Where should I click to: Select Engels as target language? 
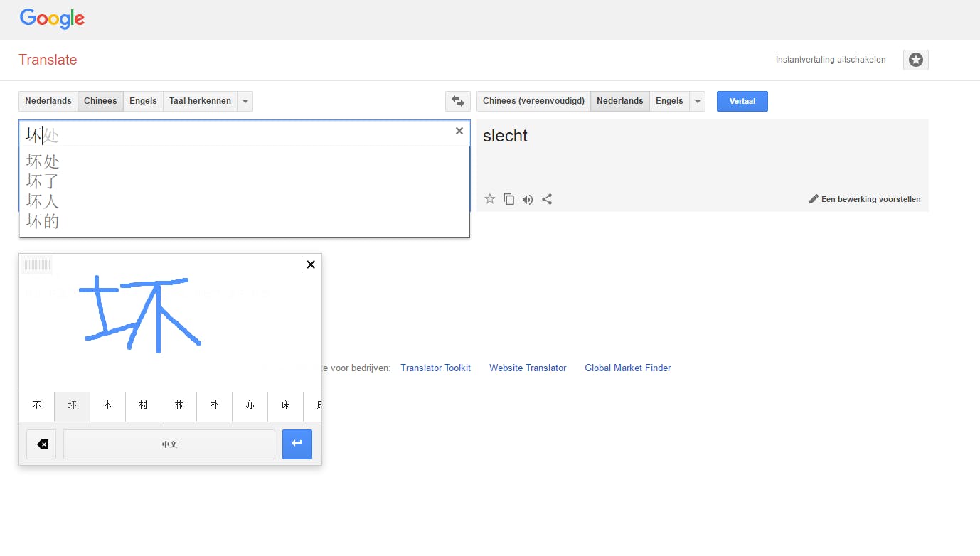pyautogui.click(x=669, y=101)
